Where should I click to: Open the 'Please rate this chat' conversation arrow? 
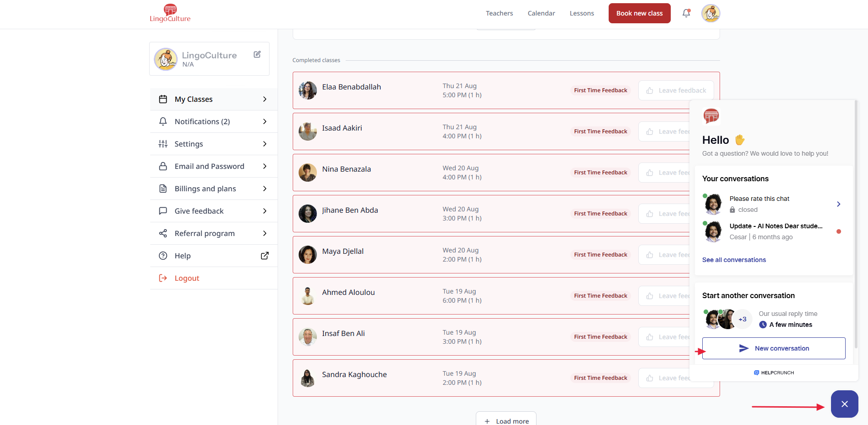[x=838, y=204]
